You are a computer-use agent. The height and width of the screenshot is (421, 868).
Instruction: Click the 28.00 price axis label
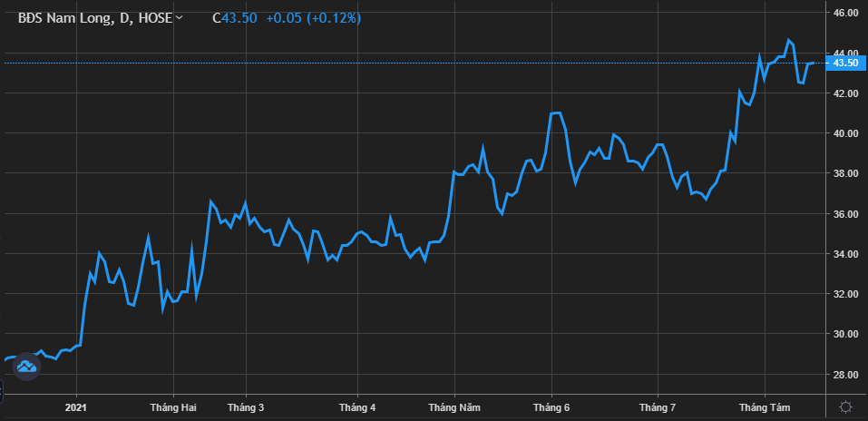click(846, 375)
